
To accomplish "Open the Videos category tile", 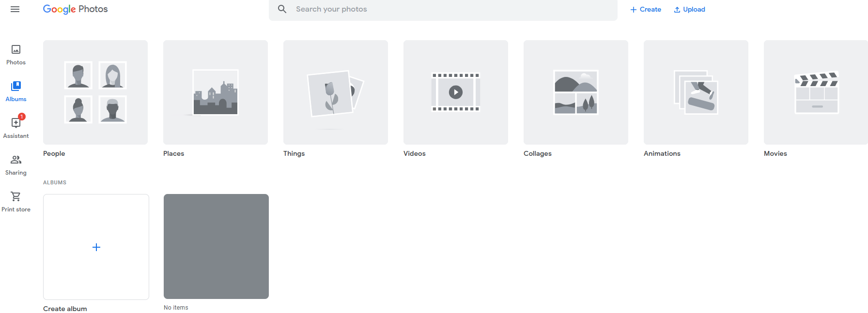I will point(456,92).
